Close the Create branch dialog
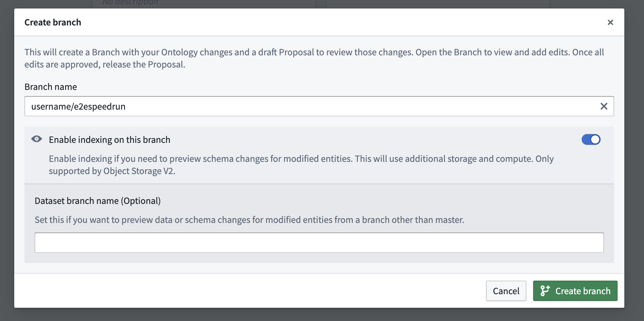The width and height of the screenshot is (644, 321). 610,22
